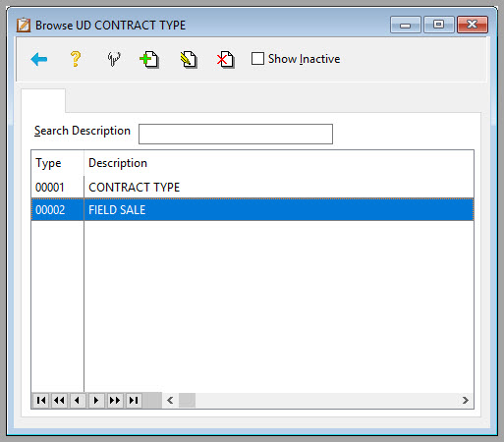
Task: Open help with the question mark icon
Action: coord(76,59)
